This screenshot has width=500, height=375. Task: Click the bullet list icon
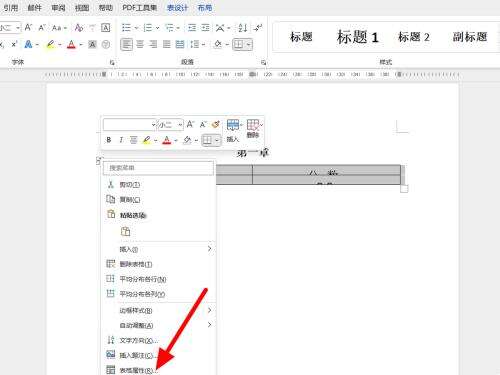(x=126, y=28)
